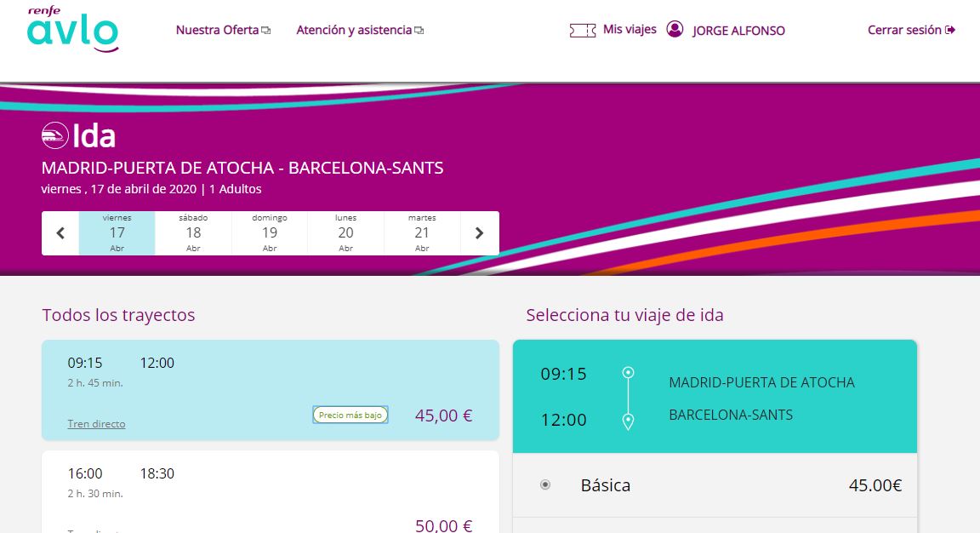This screenshot has height=533, width=980.
Task: Click the user avatar icon beside JORGE ALFONSO
Action: (675, 29)
